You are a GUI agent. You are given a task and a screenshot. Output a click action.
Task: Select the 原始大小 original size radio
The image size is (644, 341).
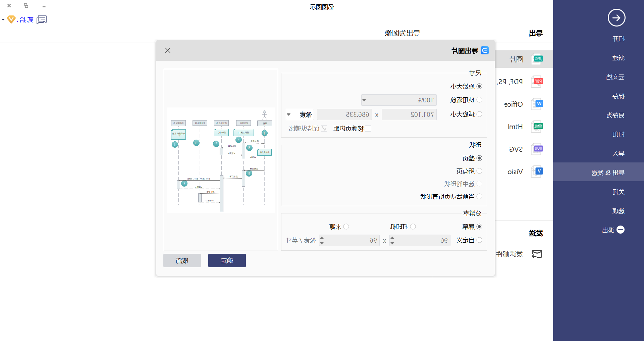pos(479,86)
